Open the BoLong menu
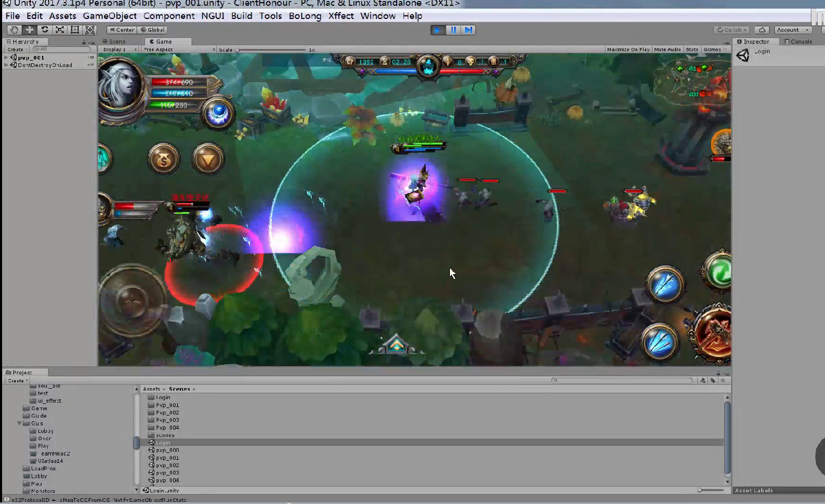The width and height of the screenshot is (825, 504). coord(305,16)
